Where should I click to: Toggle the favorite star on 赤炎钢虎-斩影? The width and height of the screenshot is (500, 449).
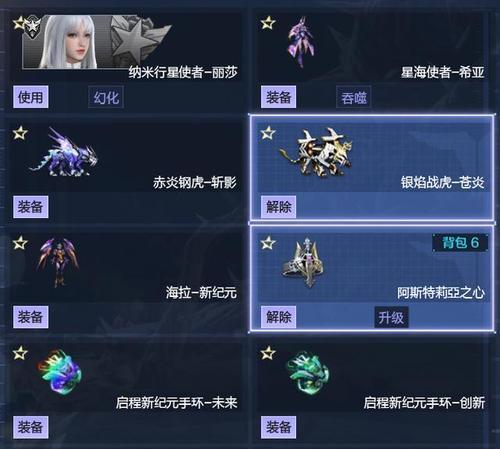coord(20,133)
